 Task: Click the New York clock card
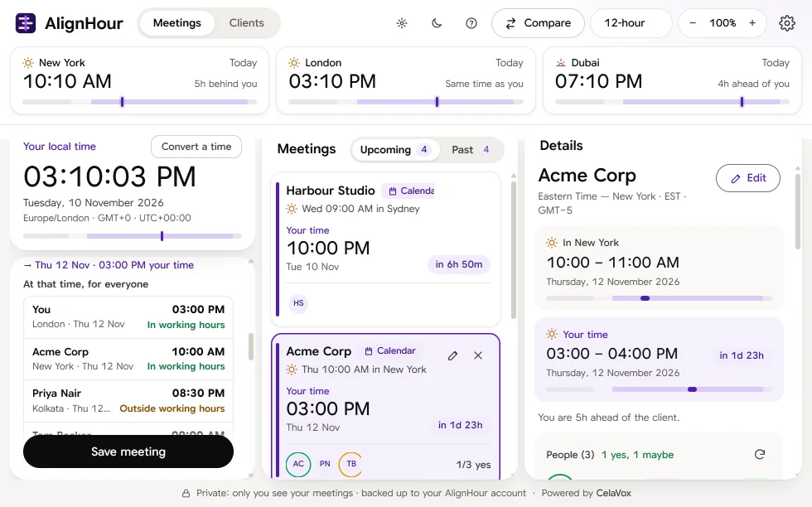pyautogui.click(x=140, y=80)
